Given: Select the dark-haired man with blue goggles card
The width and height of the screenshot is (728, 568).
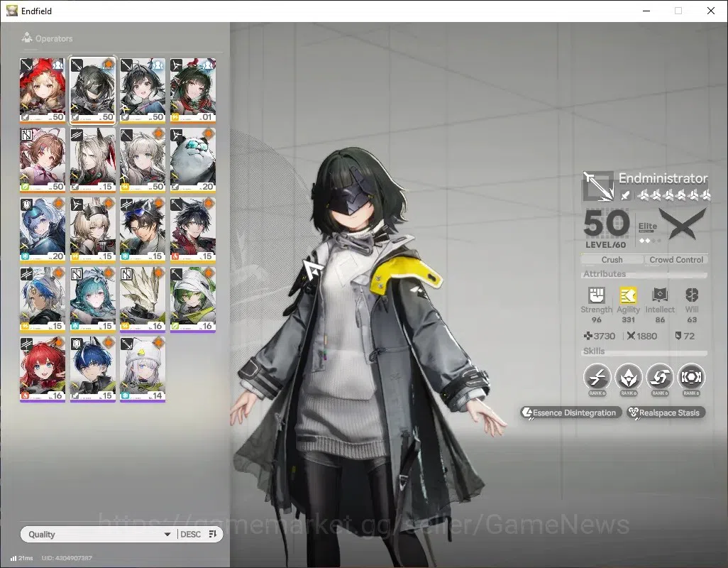Looking at the screenshot, I should (x=143, y=229).
